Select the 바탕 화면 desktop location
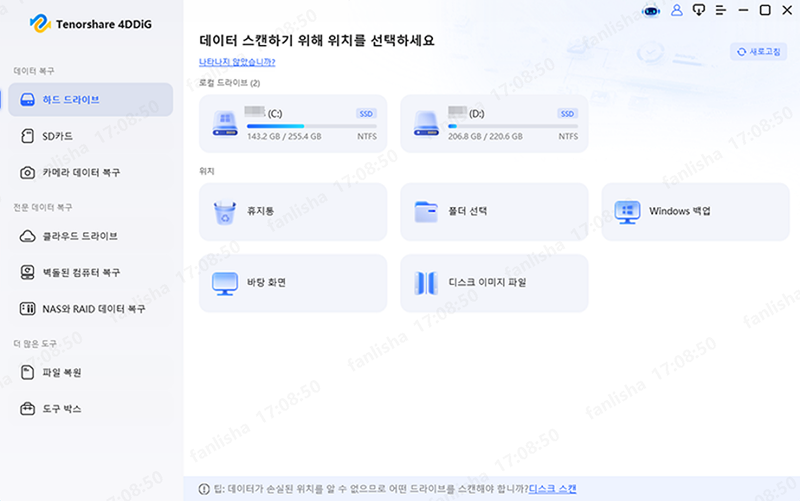 click(x=293, y=283)
